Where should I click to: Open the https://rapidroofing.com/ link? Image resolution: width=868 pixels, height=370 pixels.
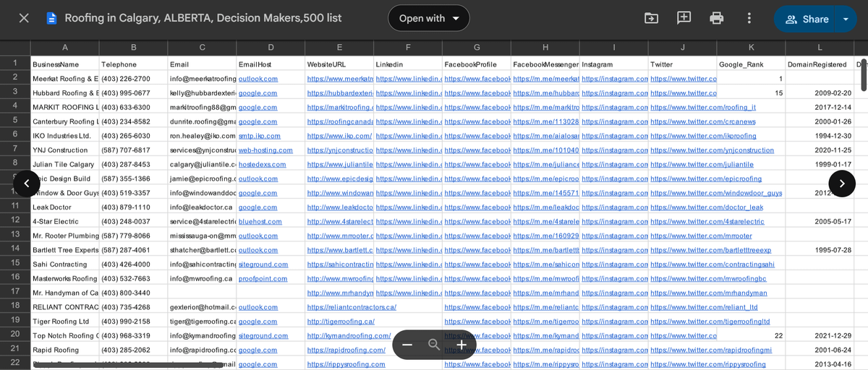[x=346, y=350]
